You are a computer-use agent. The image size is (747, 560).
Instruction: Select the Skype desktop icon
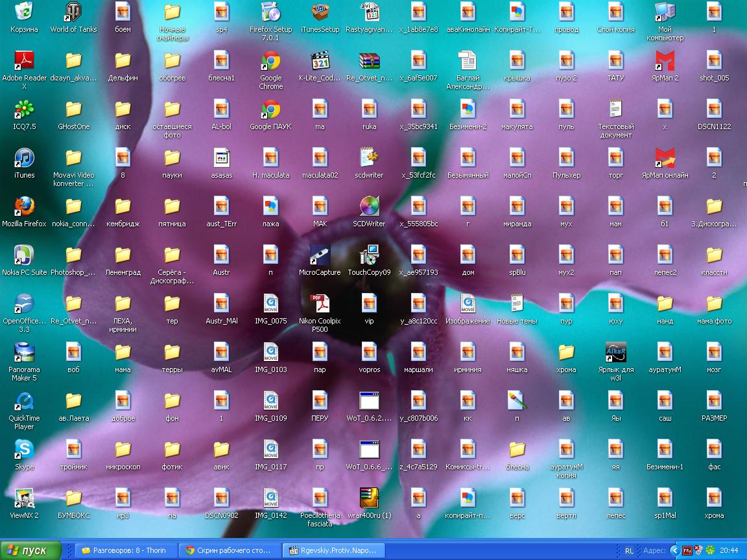pyautogui.click(x=24, y=450)
